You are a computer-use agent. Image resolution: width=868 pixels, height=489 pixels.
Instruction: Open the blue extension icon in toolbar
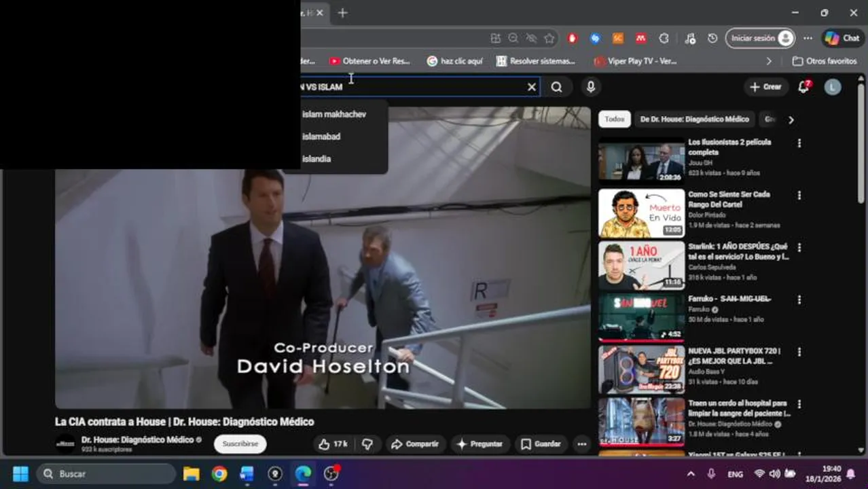point(595,39)
